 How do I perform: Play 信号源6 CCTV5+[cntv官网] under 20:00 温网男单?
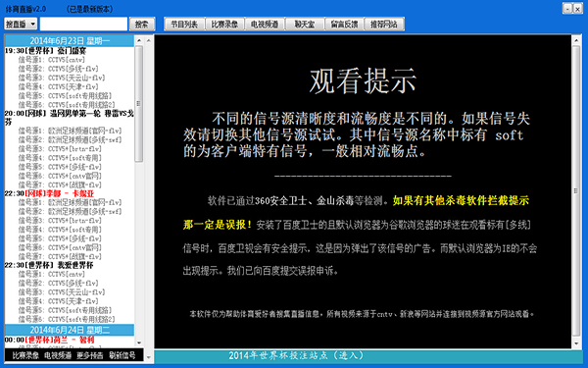(x=60, y=176)
